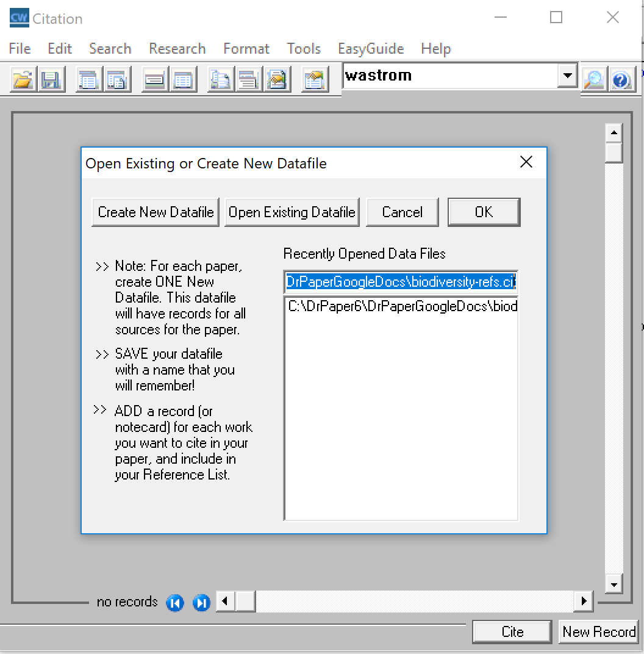644x654 pixels.
Task: Cancel the datafile dialog
Action: 402,212
